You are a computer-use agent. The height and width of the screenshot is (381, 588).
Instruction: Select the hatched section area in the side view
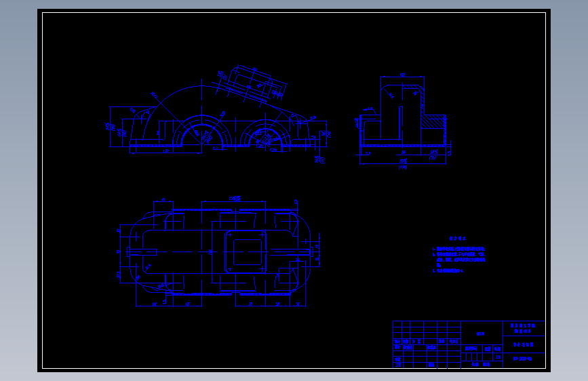point(433,121)
